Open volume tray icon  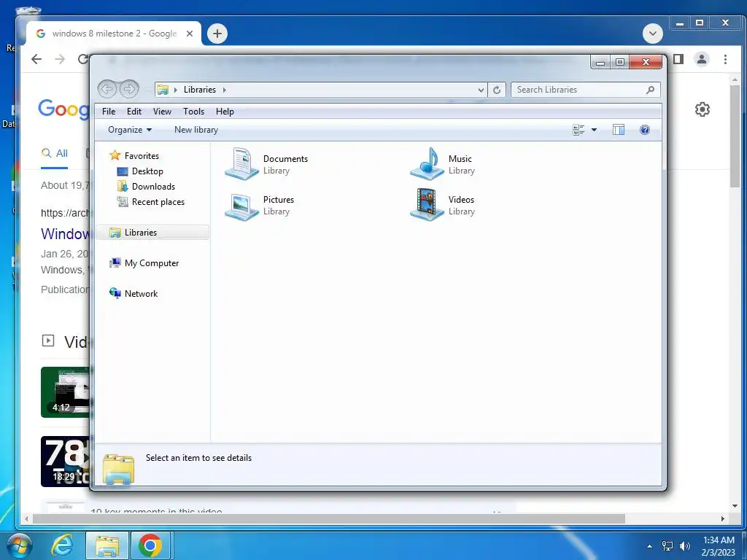[x=685, y=546]
